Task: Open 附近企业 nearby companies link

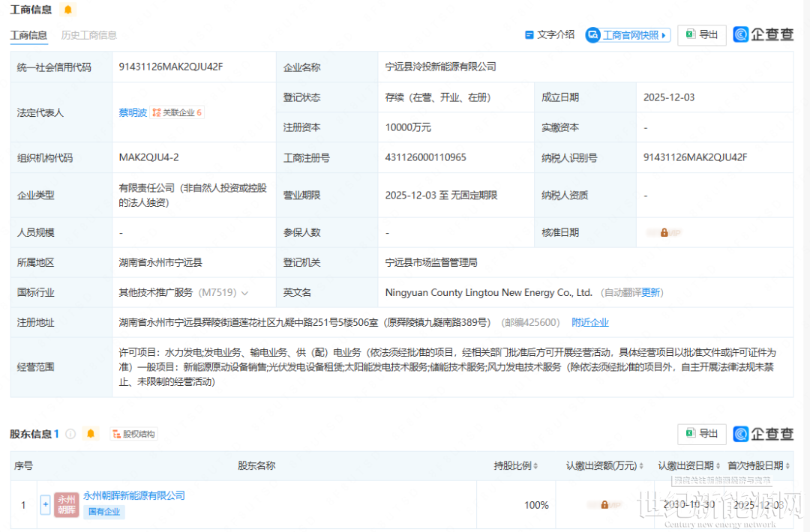Action: click(590, 322)
